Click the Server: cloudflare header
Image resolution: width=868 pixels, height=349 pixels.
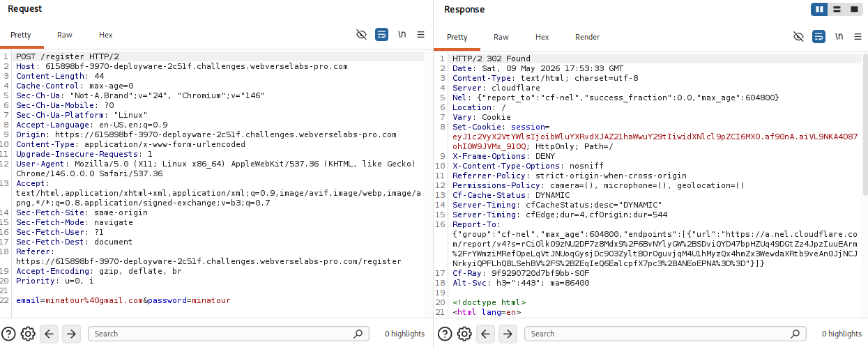(x=496, y=88)
